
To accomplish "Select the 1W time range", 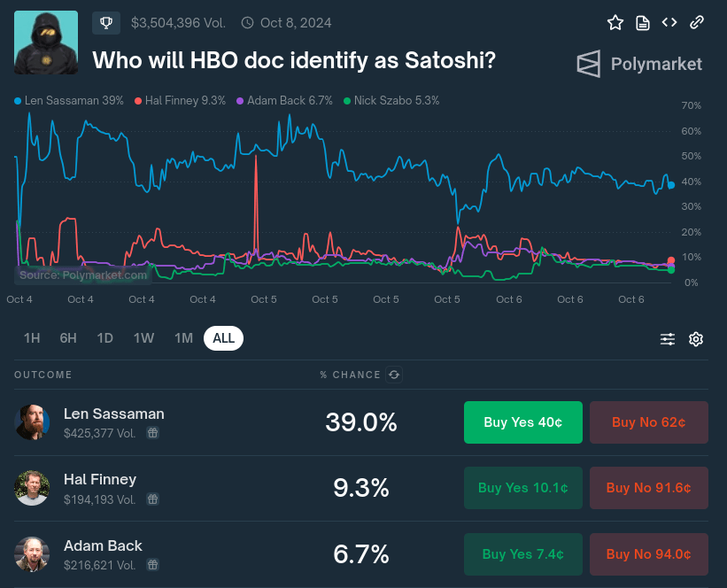I will pos(143,338).
